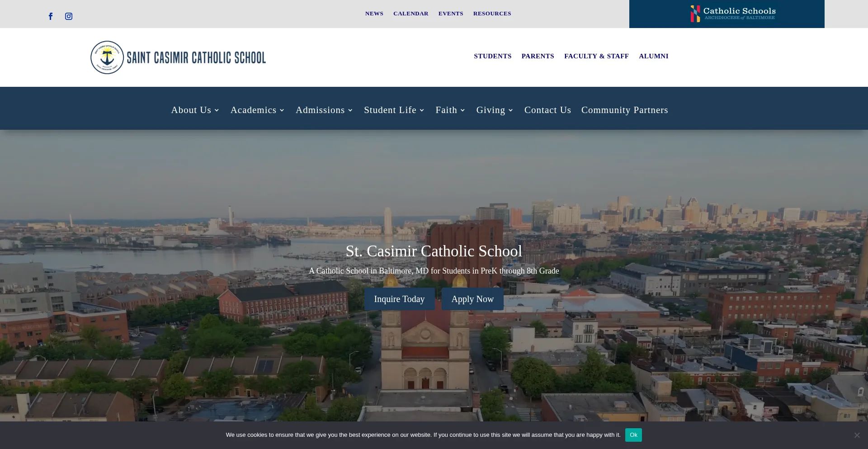
Task: Expand the Admissions dropdown menu
Action: tap(324, 110)
